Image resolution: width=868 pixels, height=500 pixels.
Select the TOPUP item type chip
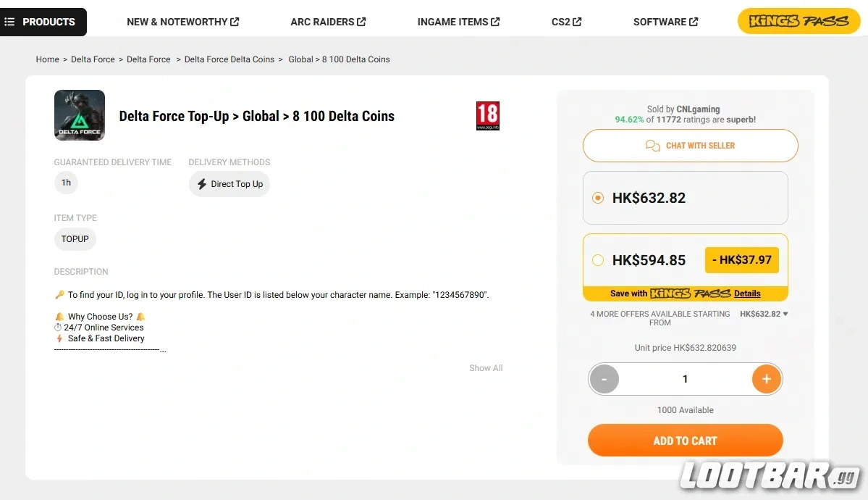click(75, 238)
